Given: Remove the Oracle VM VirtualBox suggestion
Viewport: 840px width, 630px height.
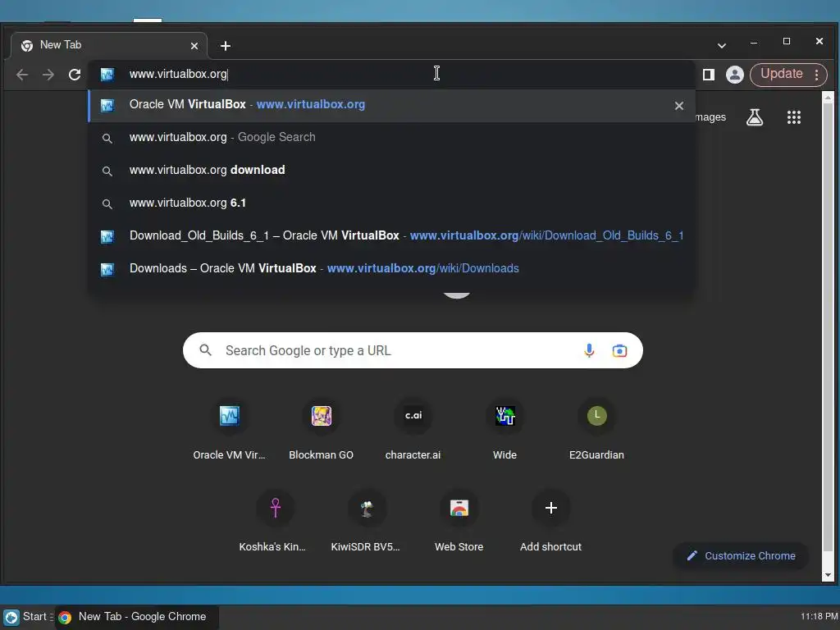Looking at the screenshot, I should click(x=678, y=106).
